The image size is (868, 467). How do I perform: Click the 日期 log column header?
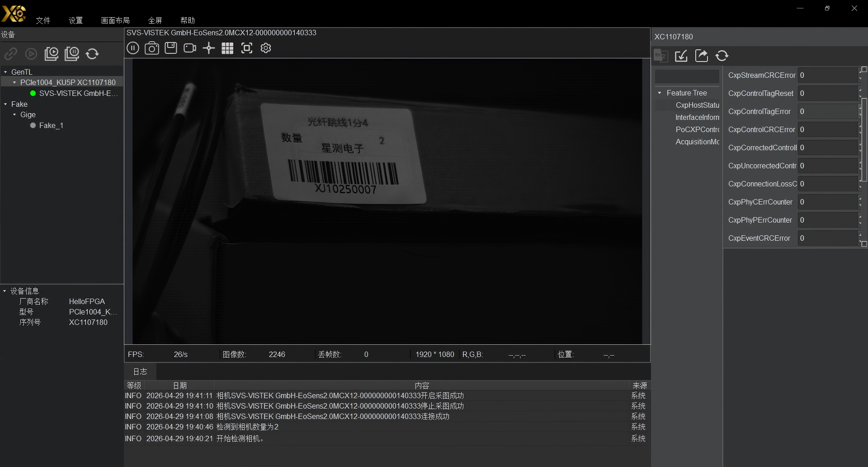click(x=179, y=386)
